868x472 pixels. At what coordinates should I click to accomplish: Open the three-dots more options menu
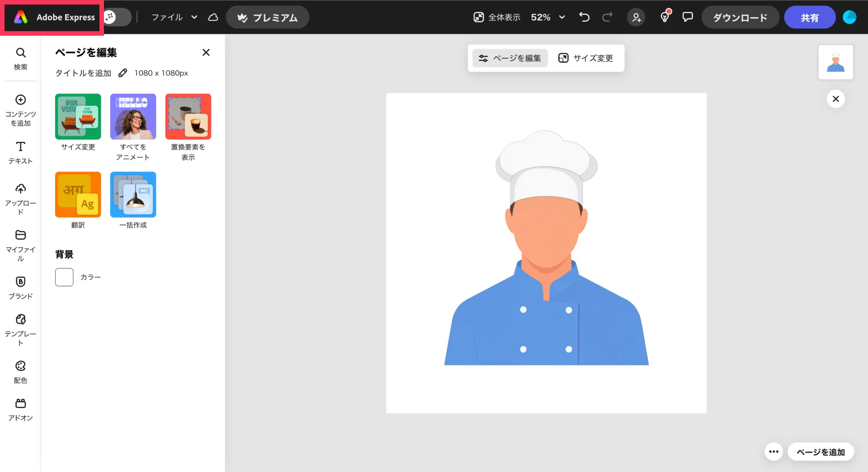(774, 452)
